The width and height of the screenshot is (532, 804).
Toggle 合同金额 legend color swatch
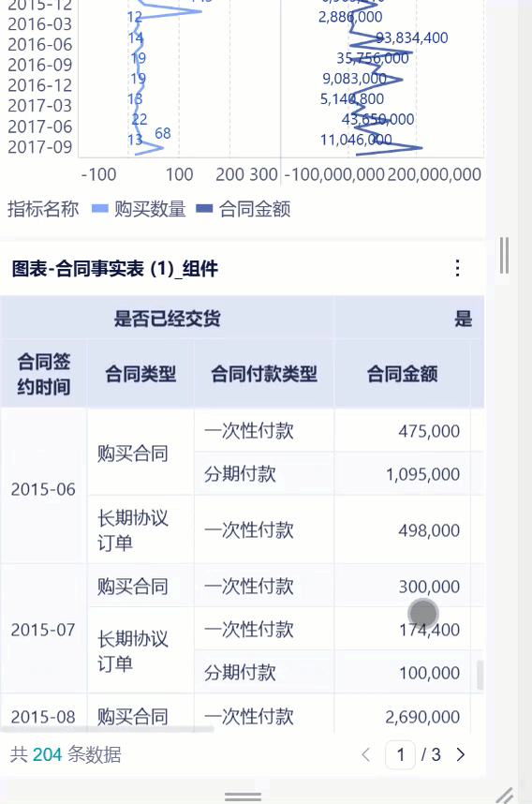(204, 209)
